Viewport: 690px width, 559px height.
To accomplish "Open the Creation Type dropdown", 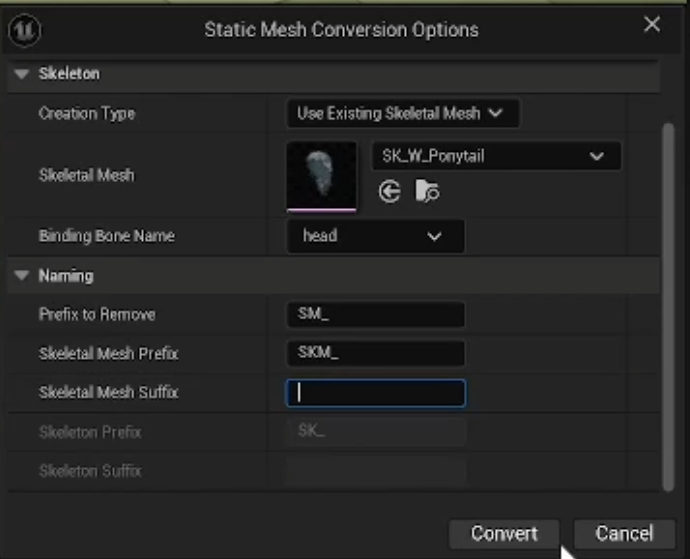I will 402,113.
